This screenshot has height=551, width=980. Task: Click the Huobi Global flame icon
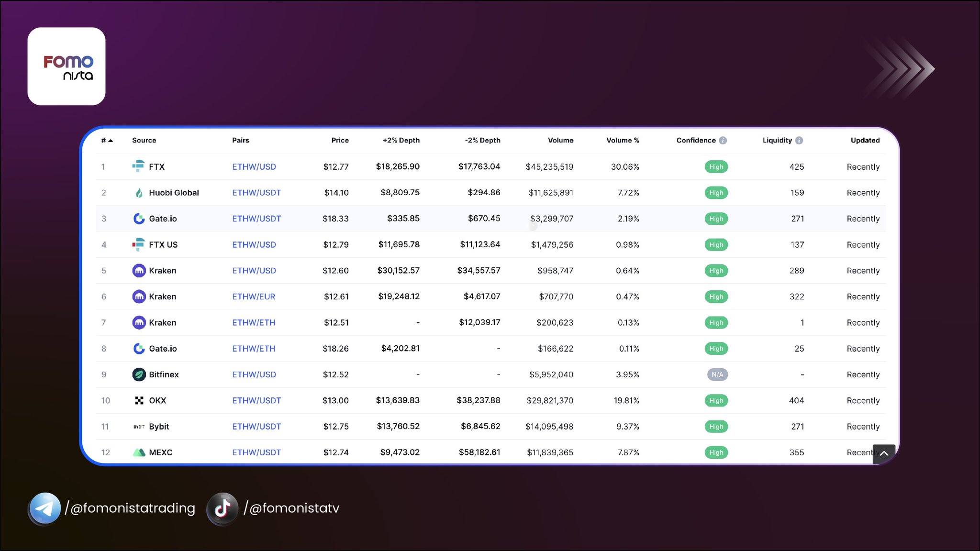139,193
